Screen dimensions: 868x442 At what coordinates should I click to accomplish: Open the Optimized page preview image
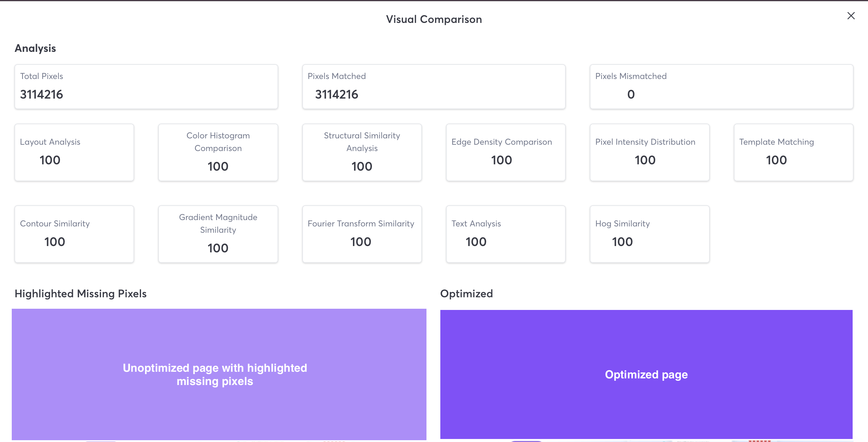[646, 374]
